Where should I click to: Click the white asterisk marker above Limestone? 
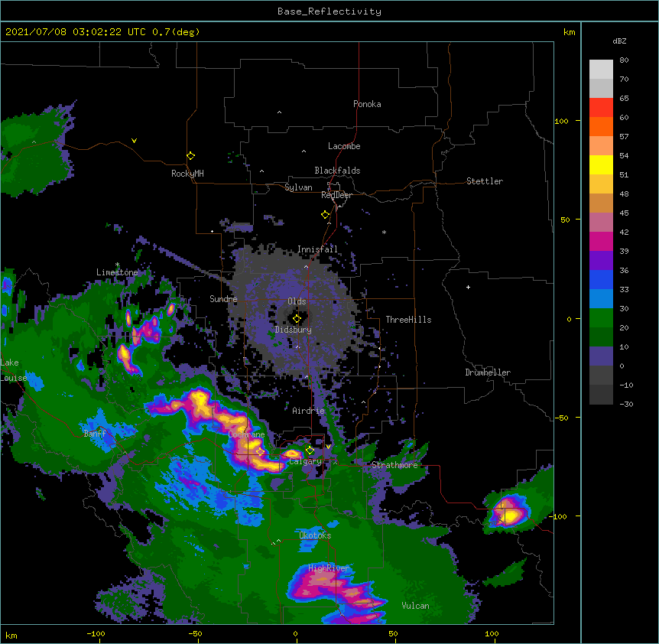[117, 265]
